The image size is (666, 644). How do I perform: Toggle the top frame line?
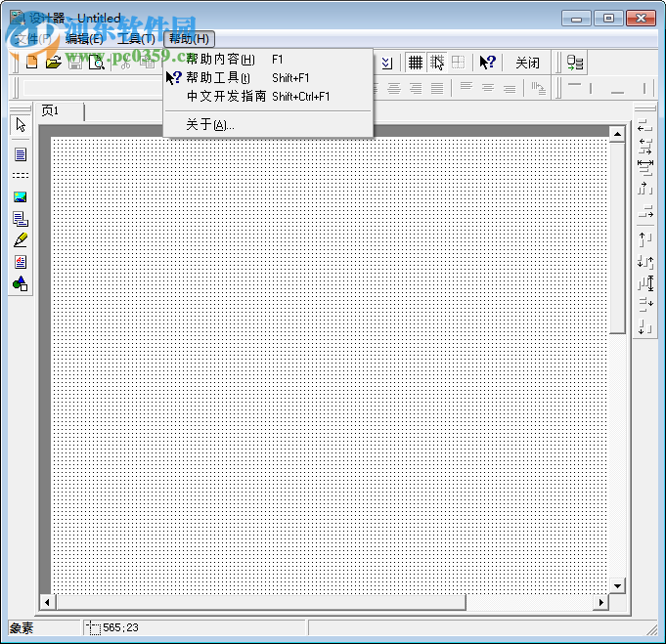[574, 84]
